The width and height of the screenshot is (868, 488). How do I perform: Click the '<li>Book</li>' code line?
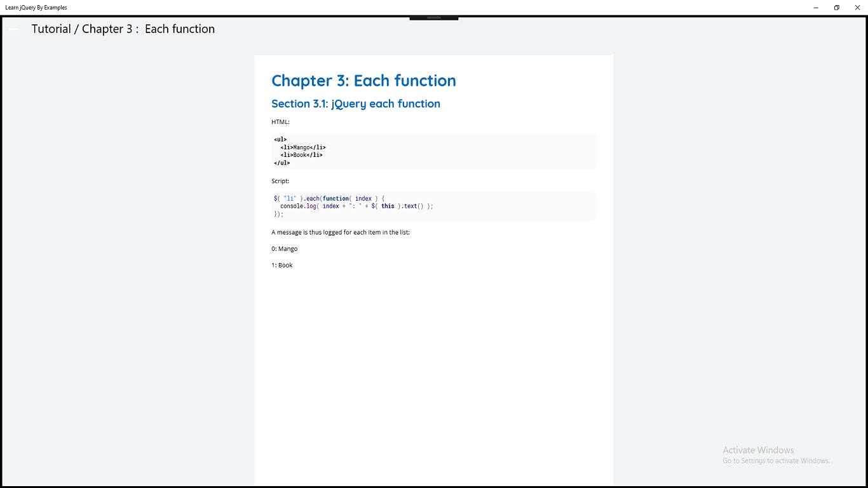[301, 155]
